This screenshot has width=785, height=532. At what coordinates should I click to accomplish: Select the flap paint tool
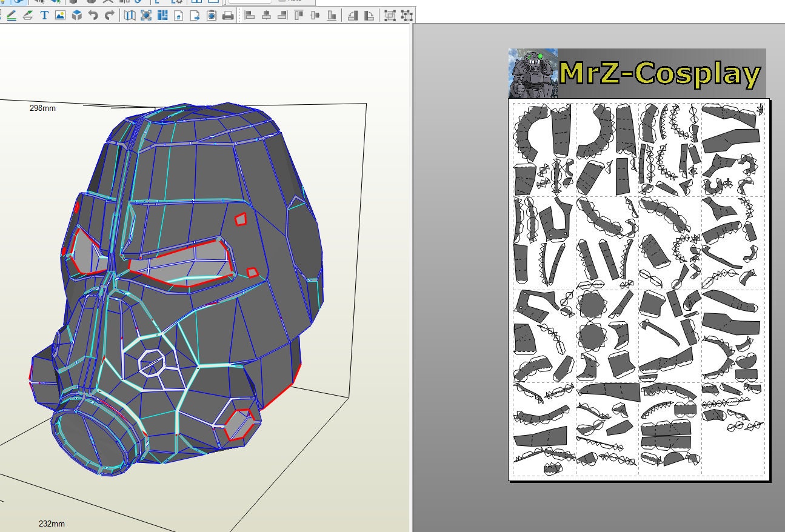(28, 16)
